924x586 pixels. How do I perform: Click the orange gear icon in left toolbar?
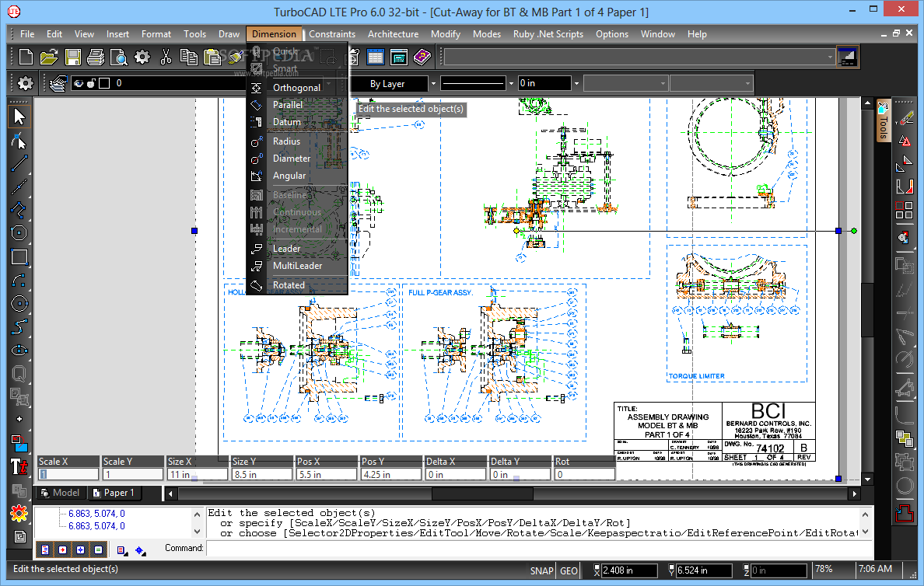(x=19, y=514)
